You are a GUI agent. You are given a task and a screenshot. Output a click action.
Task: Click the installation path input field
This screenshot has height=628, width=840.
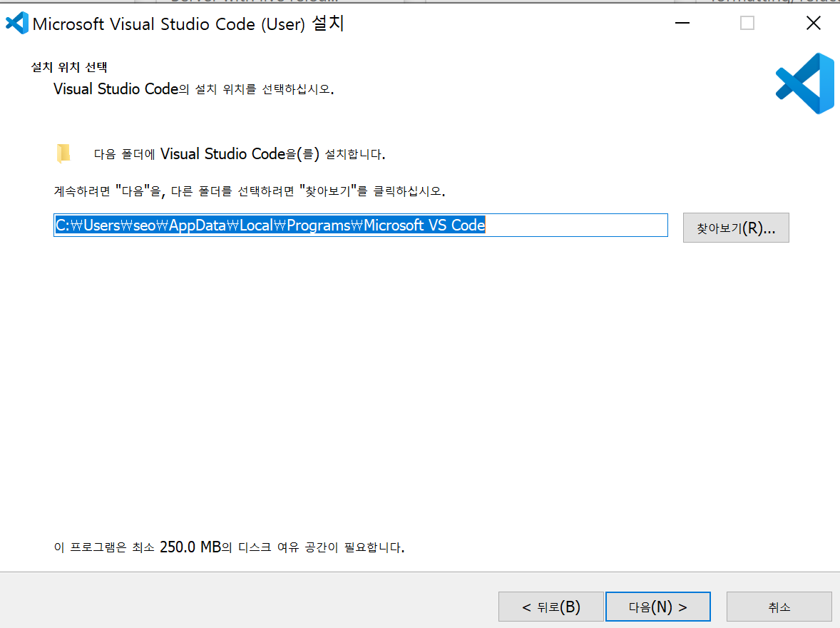point(360,225)
